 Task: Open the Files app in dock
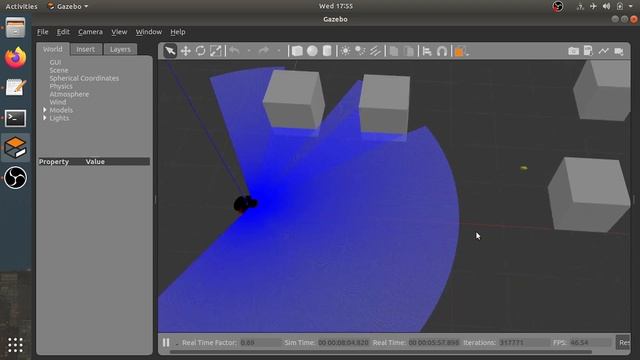(16, 28)
